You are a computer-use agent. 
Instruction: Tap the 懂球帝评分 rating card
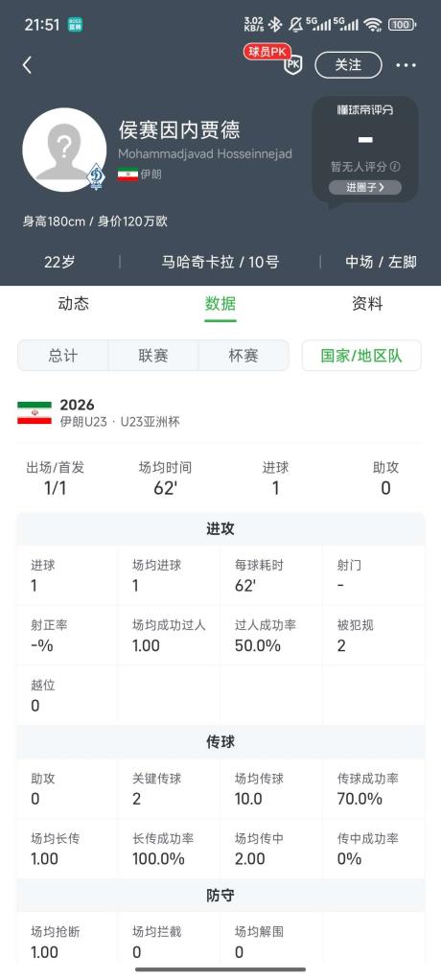tap(365, 149)
